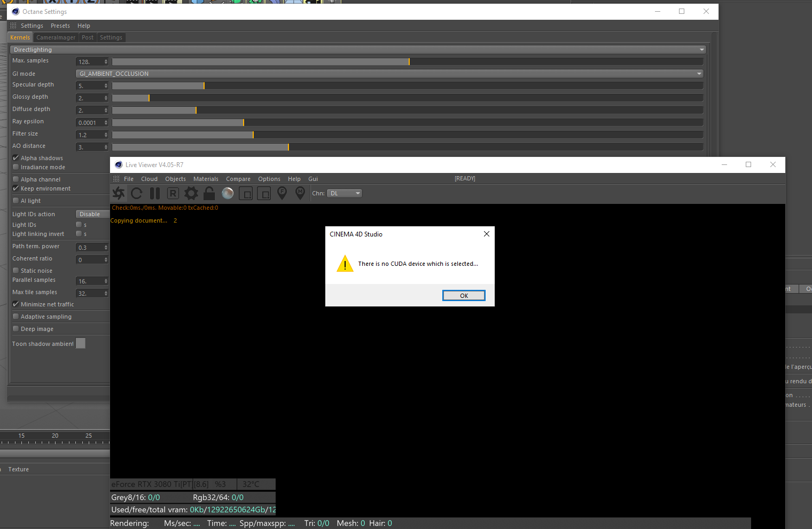Toggle the Light linking invert s checkbox
The image size is (812, 529).
[79, 234]
